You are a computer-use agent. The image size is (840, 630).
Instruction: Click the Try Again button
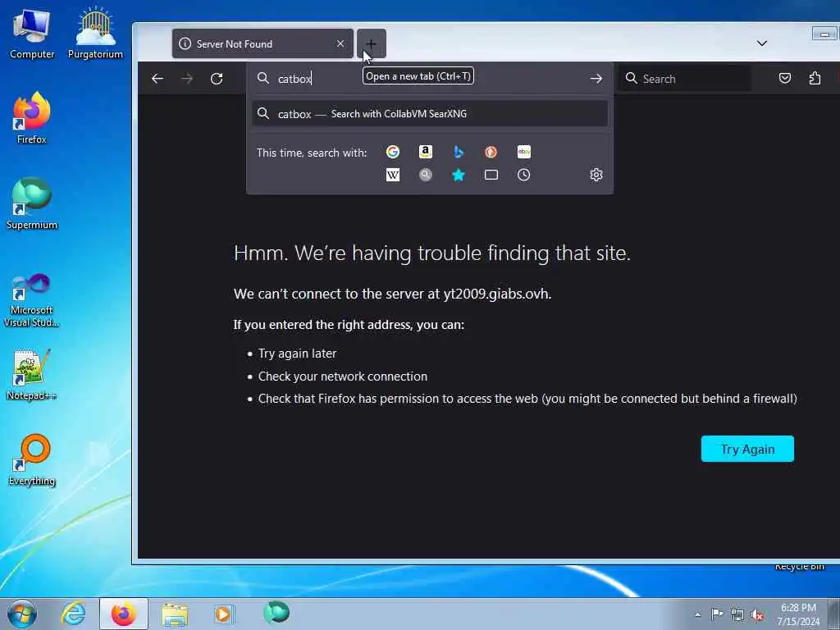(747, 449)
